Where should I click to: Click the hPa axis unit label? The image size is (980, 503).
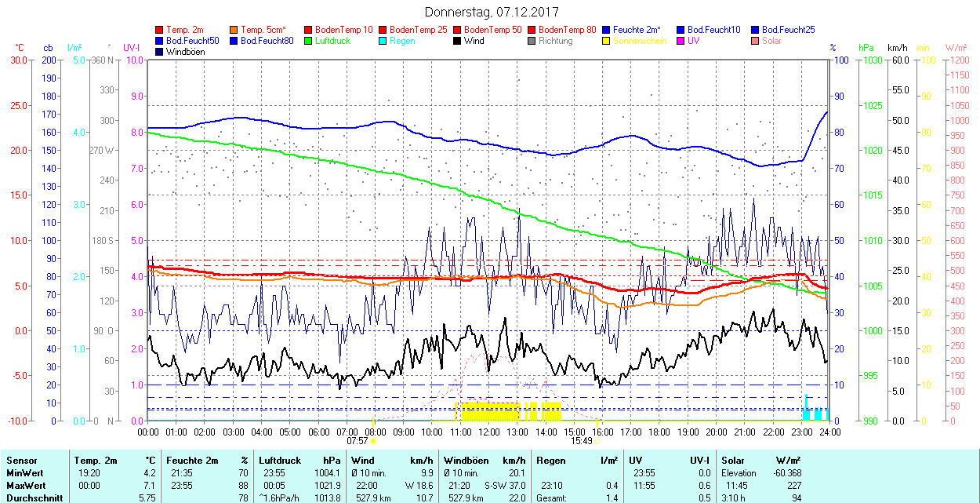tap(866, 48)
